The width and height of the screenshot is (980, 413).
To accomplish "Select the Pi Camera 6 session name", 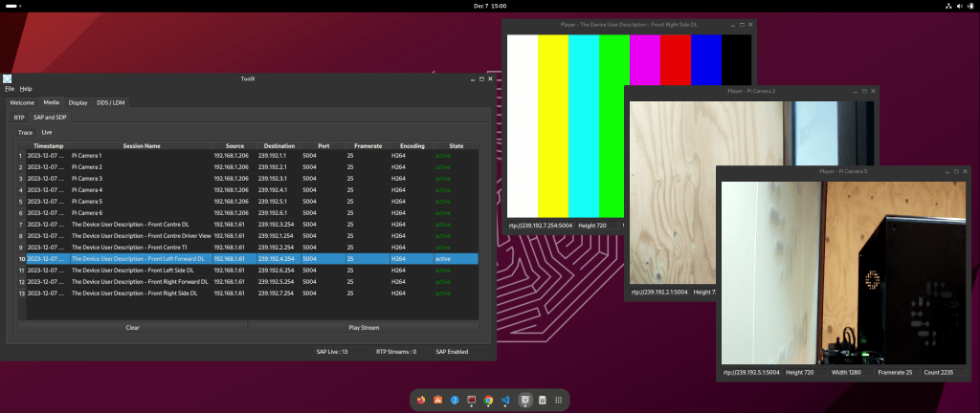I will 87,213.
